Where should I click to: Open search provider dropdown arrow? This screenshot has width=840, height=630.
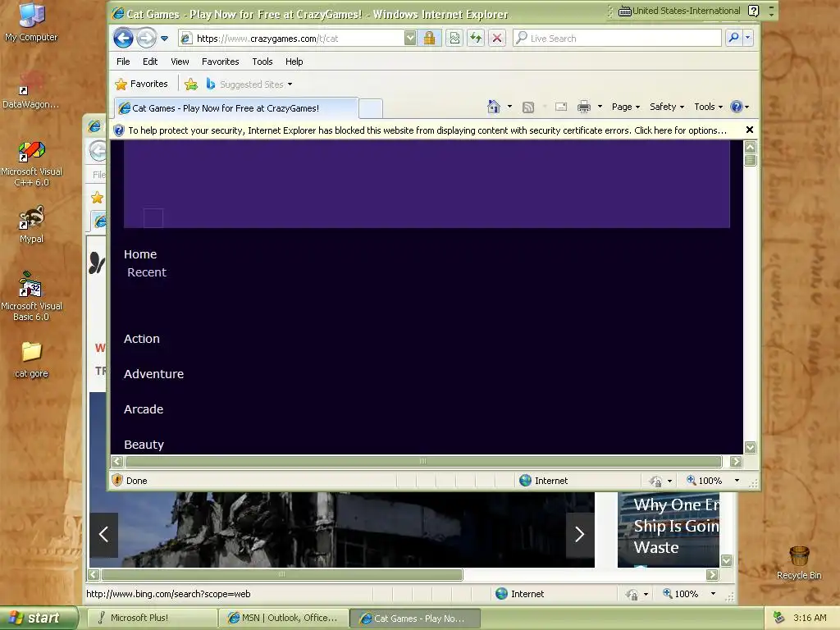point(748,38)
